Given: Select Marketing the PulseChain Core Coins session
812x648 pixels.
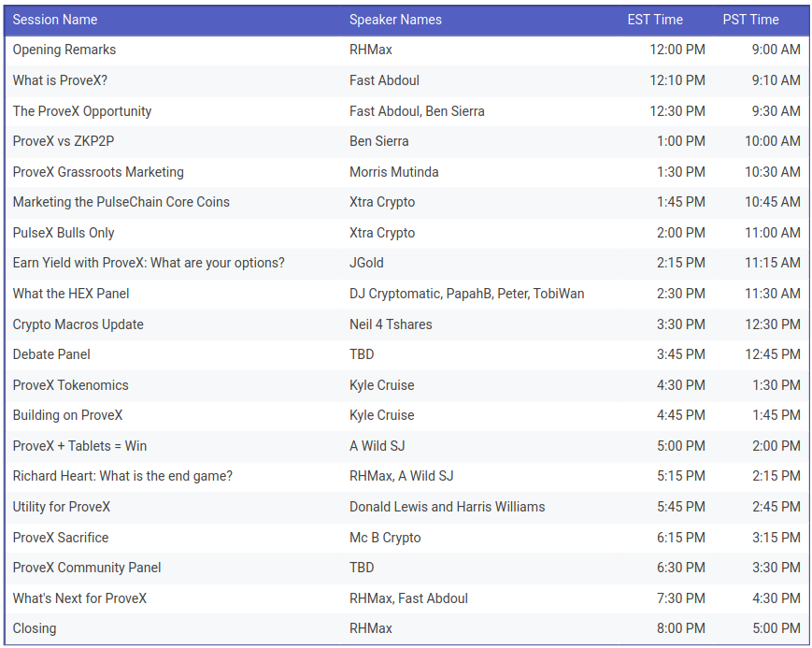Looking at the screenshot, I should 121,202.
